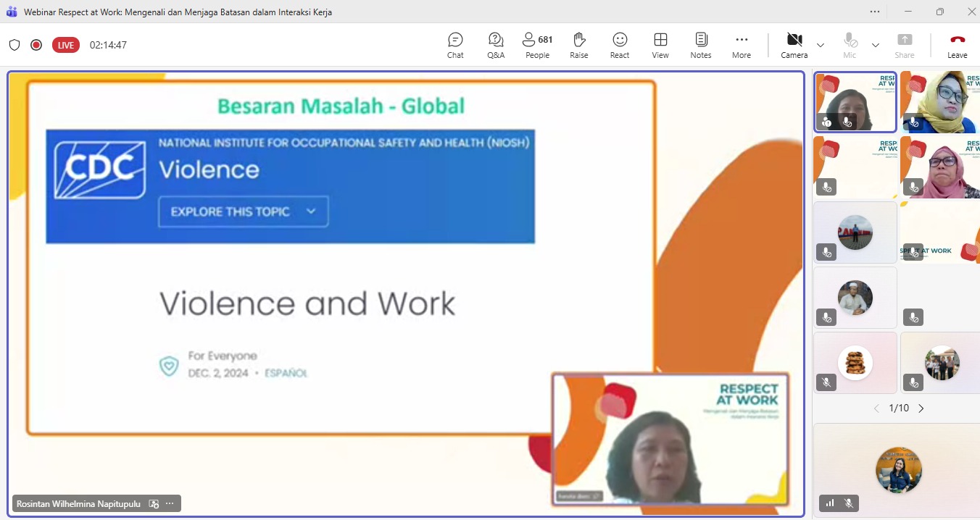The height and width of the screenshot is (520, 980).
Task: Toggle the Mic button
Action: 850,45
